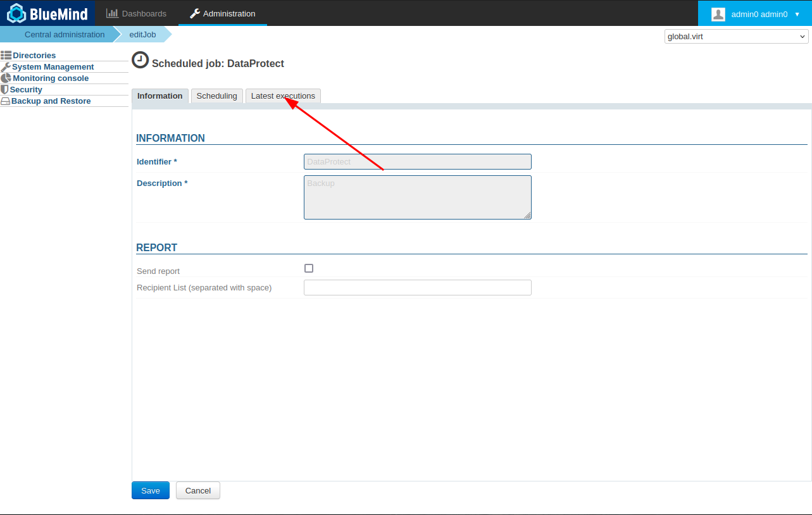812x515 pixels.
Task: Click the Directories list icon
Action: [x=6, y=56]
